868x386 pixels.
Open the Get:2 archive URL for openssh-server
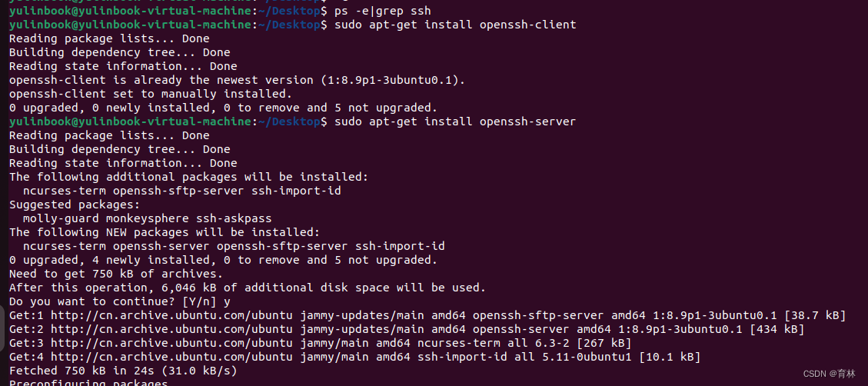171,329
